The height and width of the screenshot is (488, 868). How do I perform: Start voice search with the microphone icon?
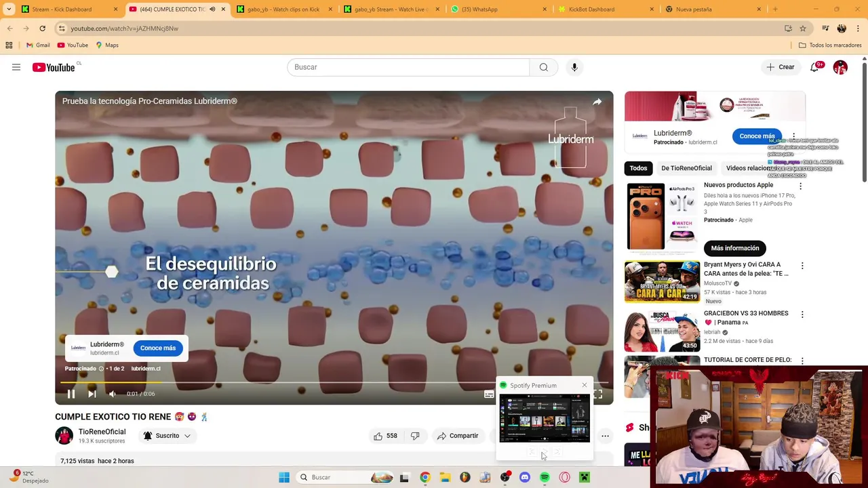pyautogui.click(x=574, y=67)
